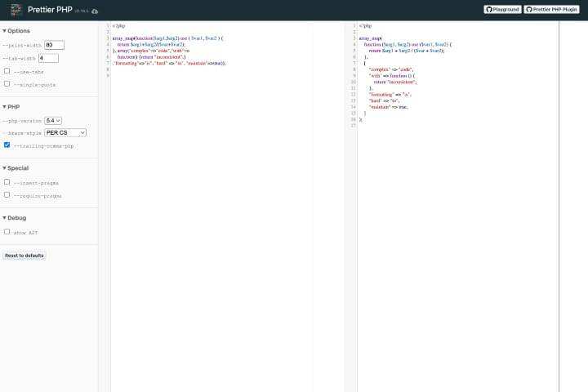Viewport: 588px width, 392px height.
Task: Open the --brace-style PER CS dropdown
Action: coord(65,132)
